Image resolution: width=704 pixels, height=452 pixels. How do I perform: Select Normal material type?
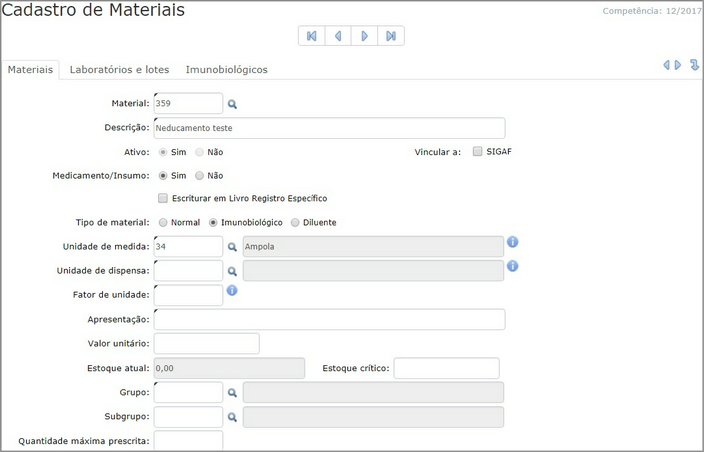pyautogui.click(x=163, y=222)
